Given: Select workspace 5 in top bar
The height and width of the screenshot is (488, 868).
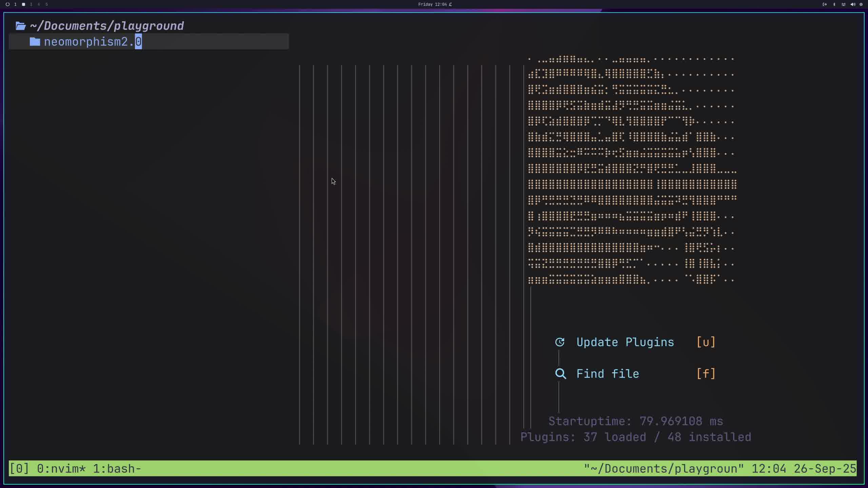Looking at the screenshot, I should (46, 4).
